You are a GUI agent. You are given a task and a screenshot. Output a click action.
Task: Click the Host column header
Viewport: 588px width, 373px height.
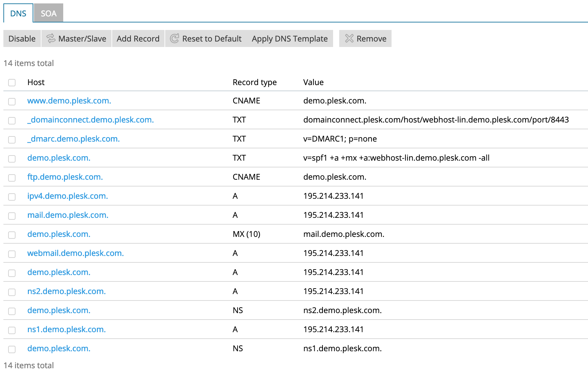point(36,82)
